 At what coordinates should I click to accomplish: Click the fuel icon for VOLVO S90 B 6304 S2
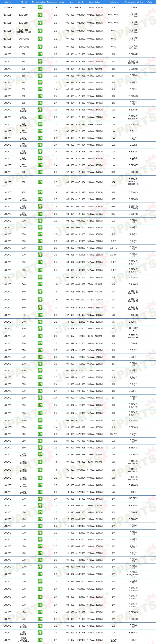(40, 441)
